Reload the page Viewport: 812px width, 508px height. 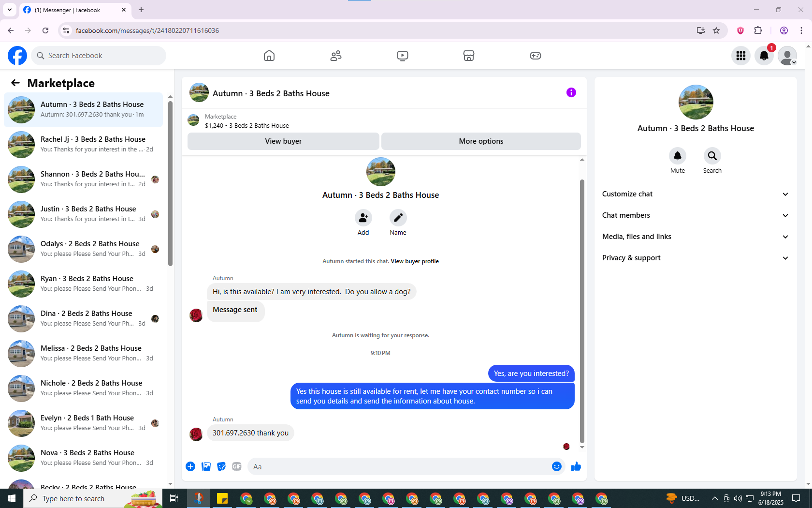(45, 30)
